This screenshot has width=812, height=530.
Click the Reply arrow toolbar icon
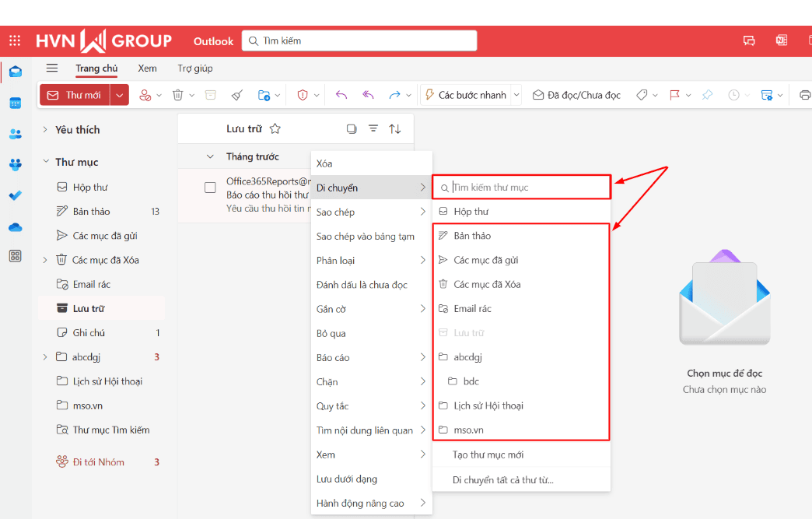click(341, 95)
